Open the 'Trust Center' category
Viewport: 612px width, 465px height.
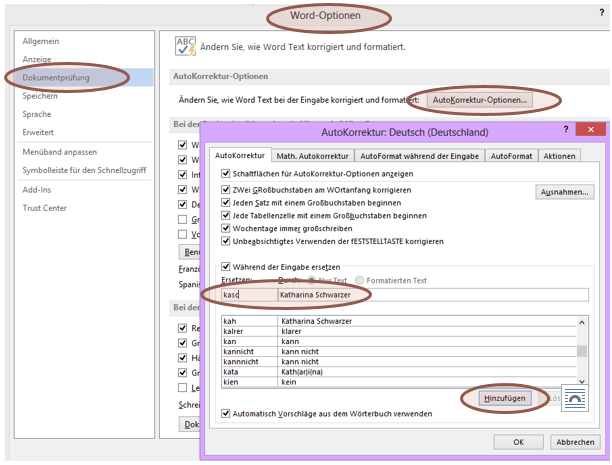click(45, 208)
